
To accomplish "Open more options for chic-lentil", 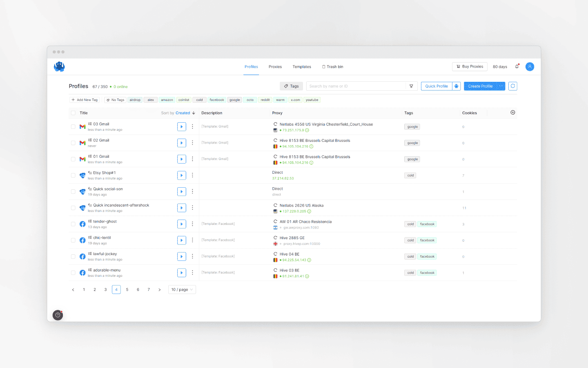I will (x=192, y=240).
